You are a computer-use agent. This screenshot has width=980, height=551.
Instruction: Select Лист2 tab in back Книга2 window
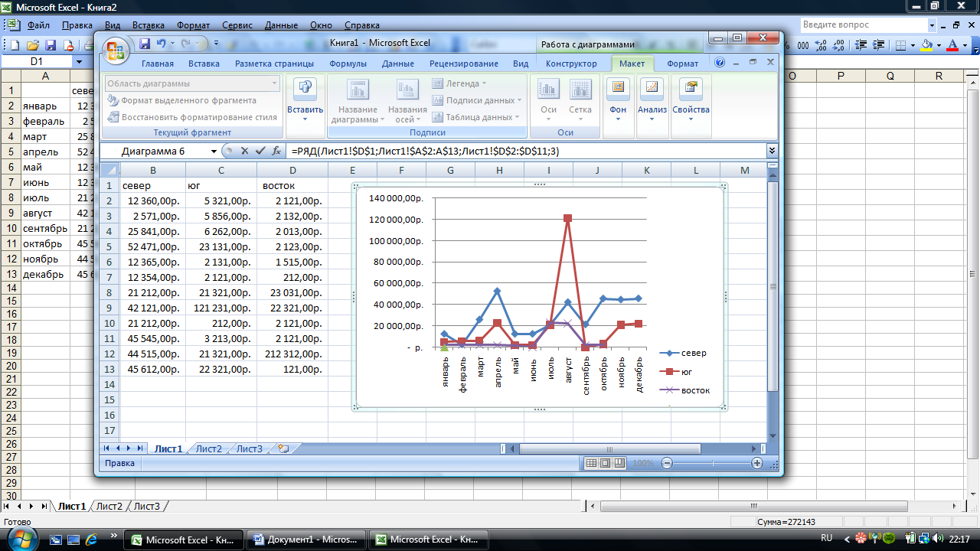click(x=109, y=506)
